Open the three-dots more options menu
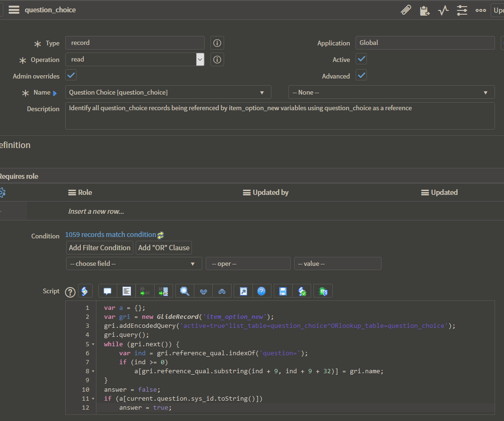 click(x=481, y=10)
